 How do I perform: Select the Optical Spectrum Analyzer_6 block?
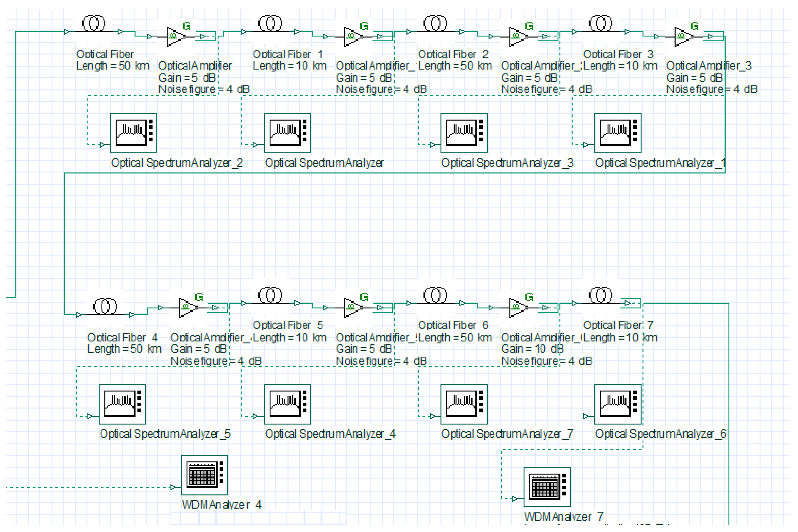tap(618, 404)
